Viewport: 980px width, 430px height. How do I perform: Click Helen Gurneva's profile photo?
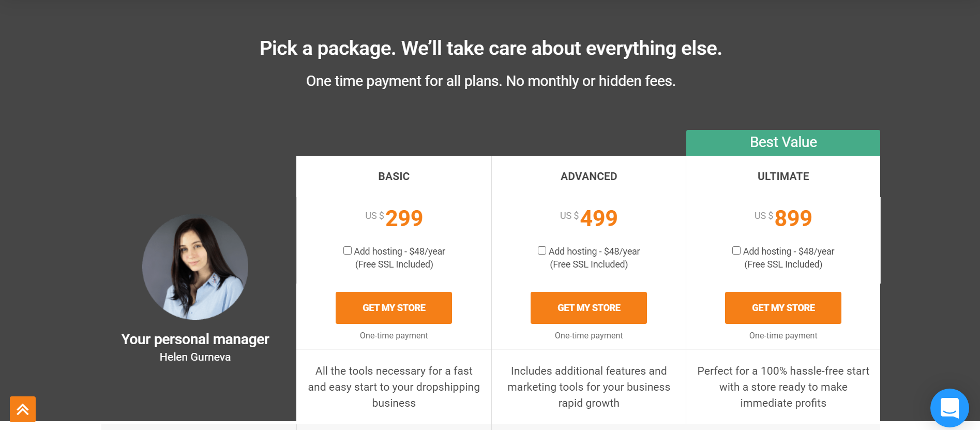pos(195,266)
